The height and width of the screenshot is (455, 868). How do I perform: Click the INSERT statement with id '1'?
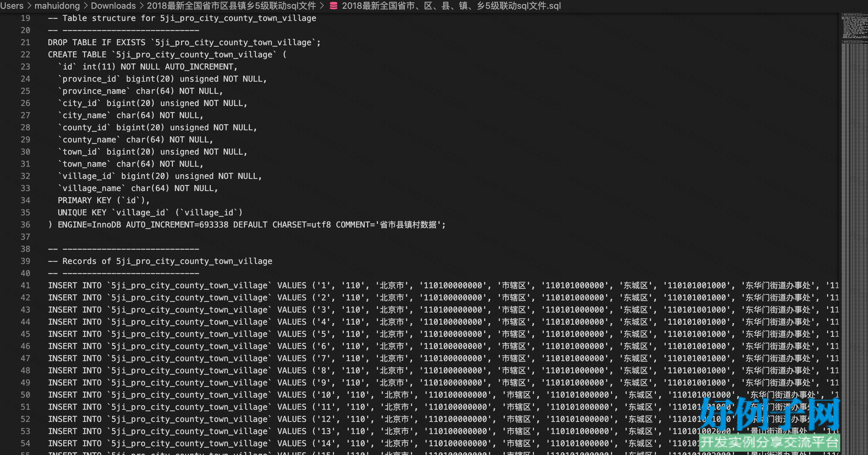pos(443,286)
